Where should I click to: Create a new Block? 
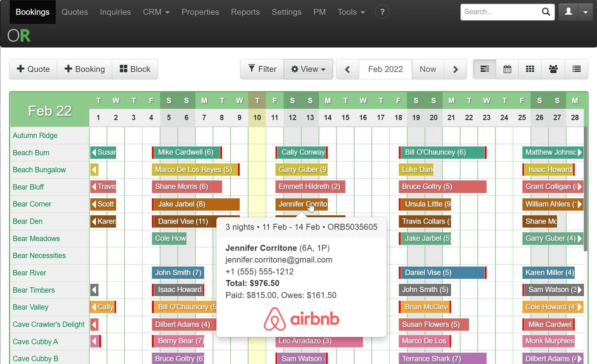click(135, 69)
